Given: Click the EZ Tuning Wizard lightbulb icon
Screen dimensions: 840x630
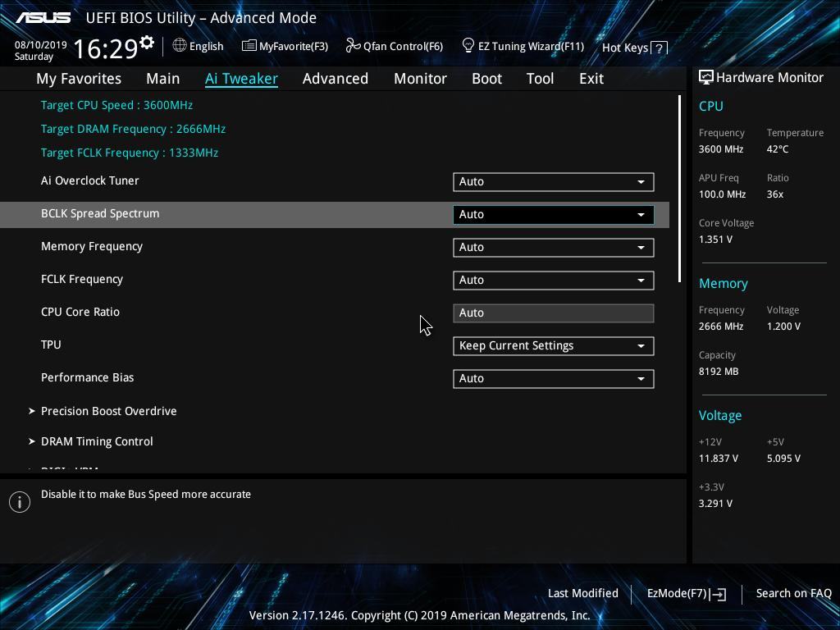Looking at the screenshot, I should click(468, 46).
